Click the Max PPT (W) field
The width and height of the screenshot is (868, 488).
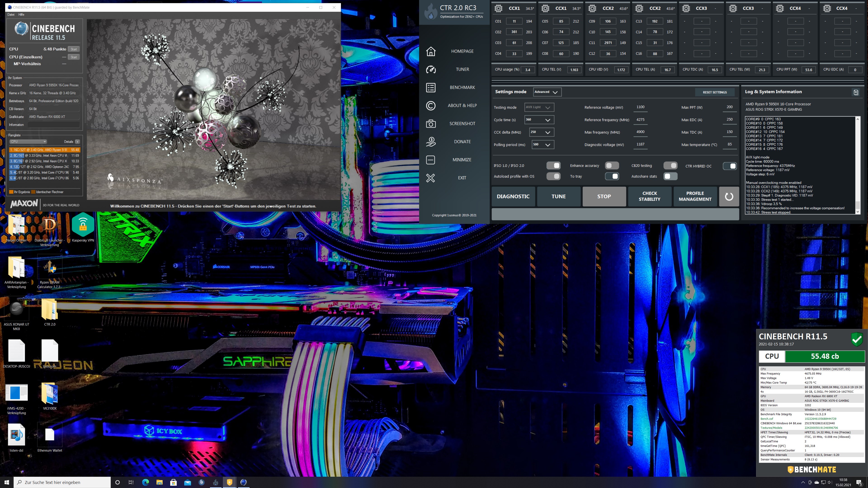tap(729, 107)
